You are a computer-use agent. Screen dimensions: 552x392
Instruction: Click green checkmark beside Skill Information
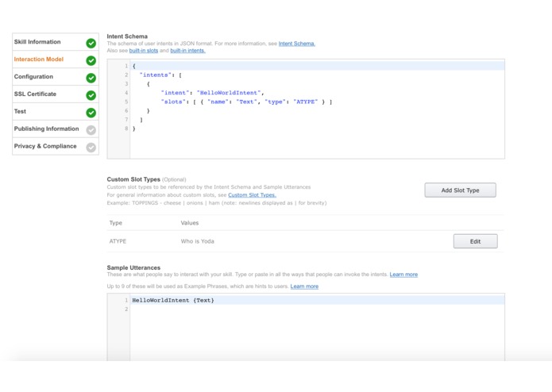coord(91,43)
